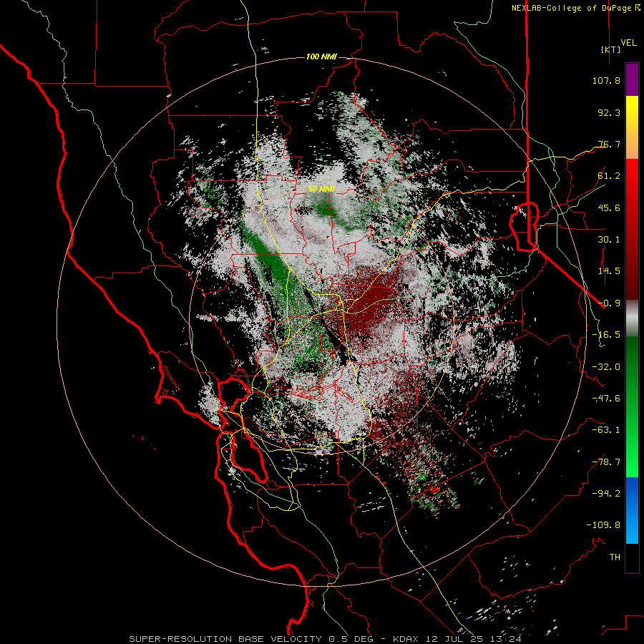Click the -63.1 legend value
Screen dimensions: 644x644
[x=606, y=430]
